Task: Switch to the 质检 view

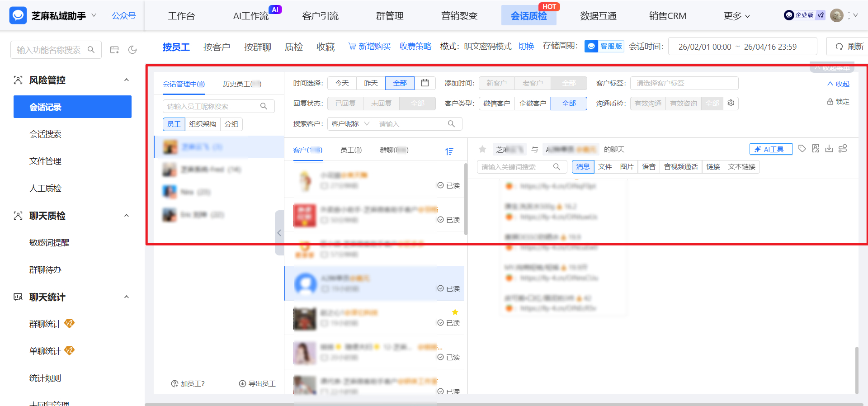Action: (x=293, y=47)
